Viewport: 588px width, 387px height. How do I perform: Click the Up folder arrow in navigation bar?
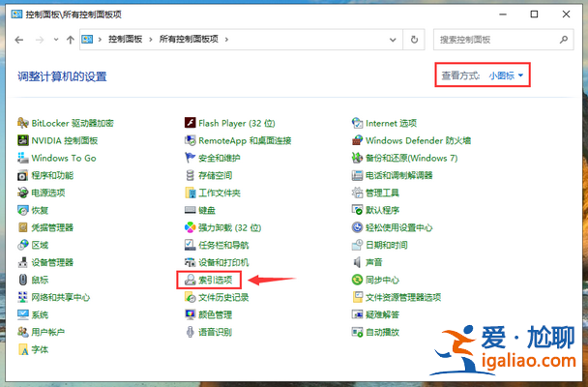(70, 40)
